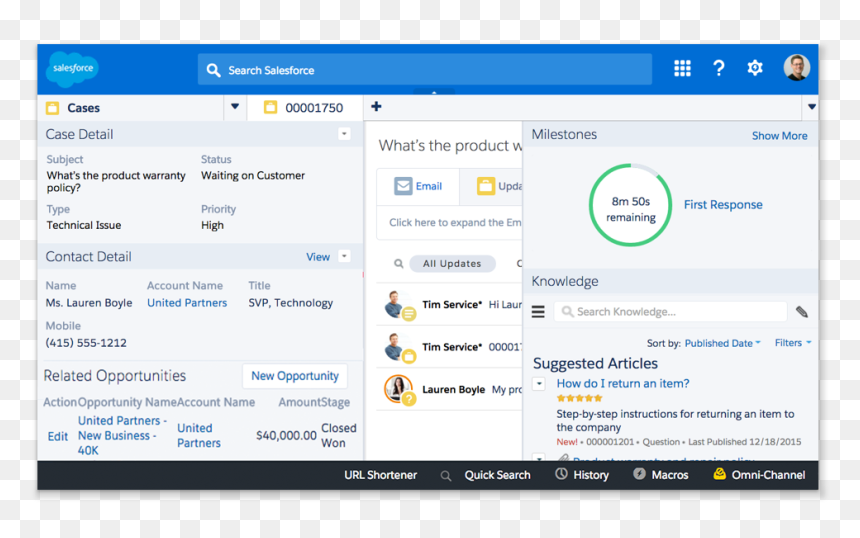Click the Cases folder icon
860x538 pixels.
pyautogui.click(x=53, y=108)
